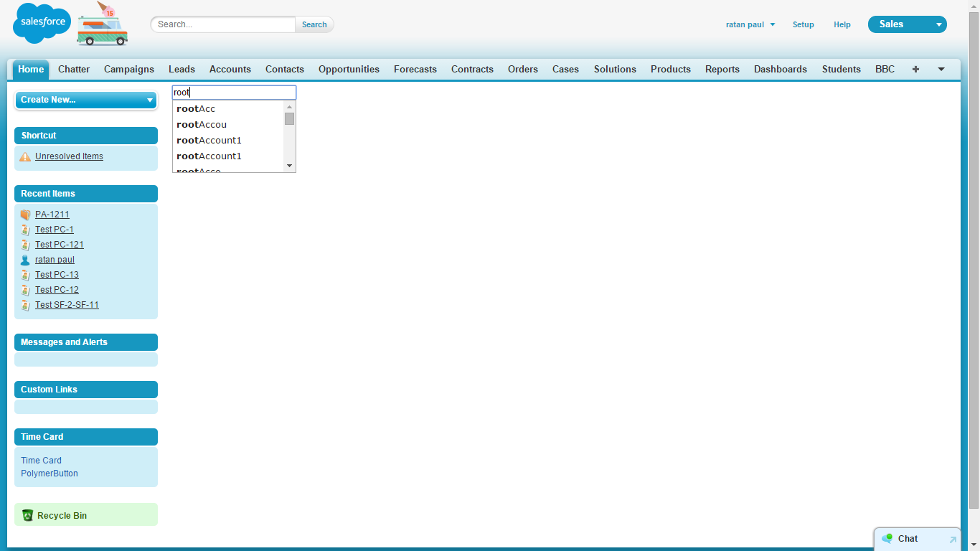Go to the Reports tab
Image resolution: width=980 pixels, height=551 pixels.
tap(722, 70)
